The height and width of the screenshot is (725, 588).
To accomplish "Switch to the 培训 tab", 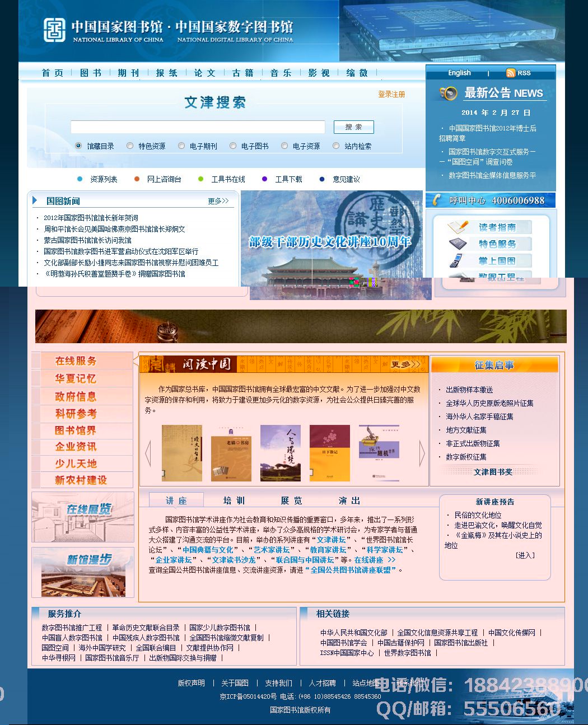I will [234, 501].
